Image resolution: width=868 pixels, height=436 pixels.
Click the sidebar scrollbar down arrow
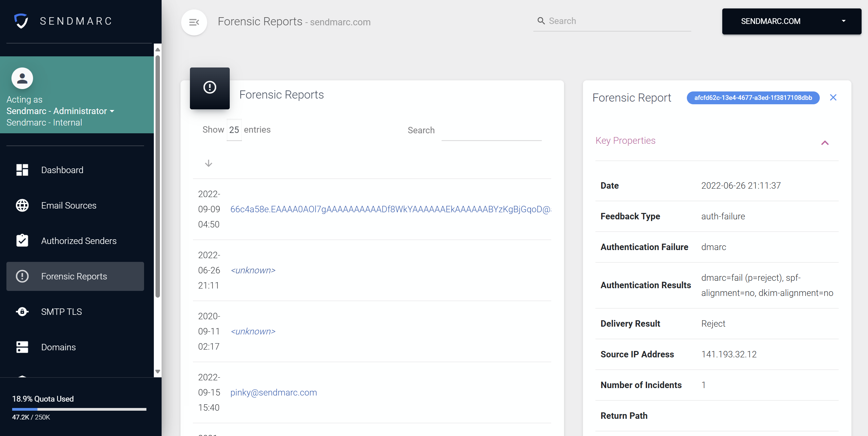(x=158, y=372)
